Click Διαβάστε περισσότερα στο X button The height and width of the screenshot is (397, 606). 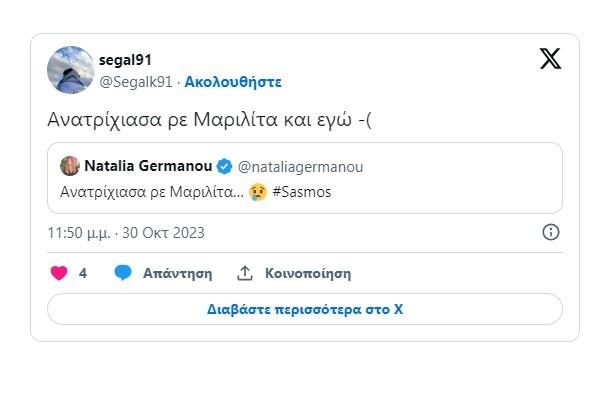305,309
